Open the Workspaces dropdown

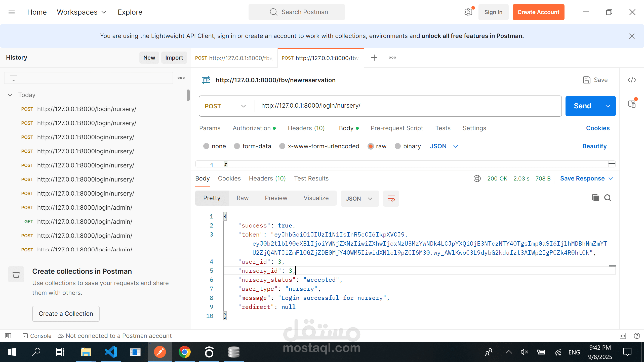[x=82, y=12]
